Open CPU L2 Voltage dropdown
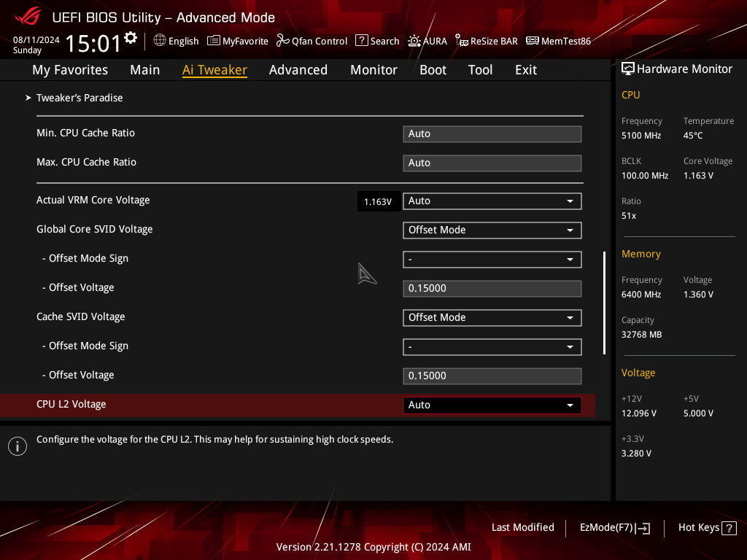This screenshot has height=560, width=747. (x=492, y=405)
